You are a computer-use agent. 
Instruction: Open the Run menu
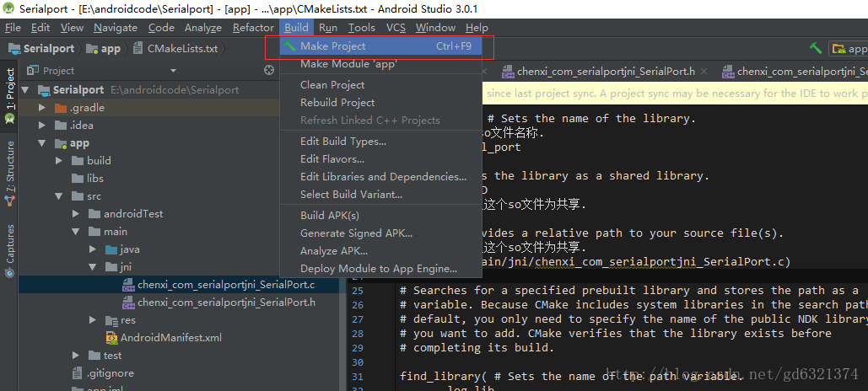coord(328,28)
